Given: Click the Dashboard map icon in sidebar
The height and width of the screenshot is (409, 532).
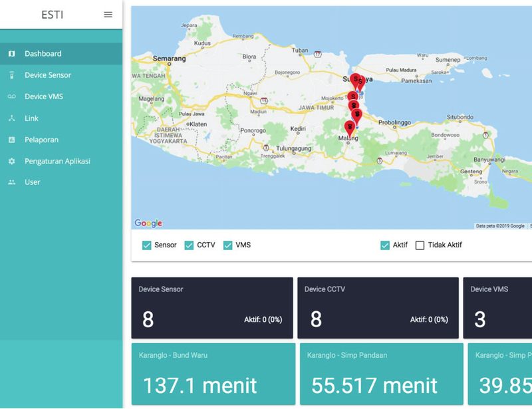Looking at the screenshot, I should coord(12,54).
